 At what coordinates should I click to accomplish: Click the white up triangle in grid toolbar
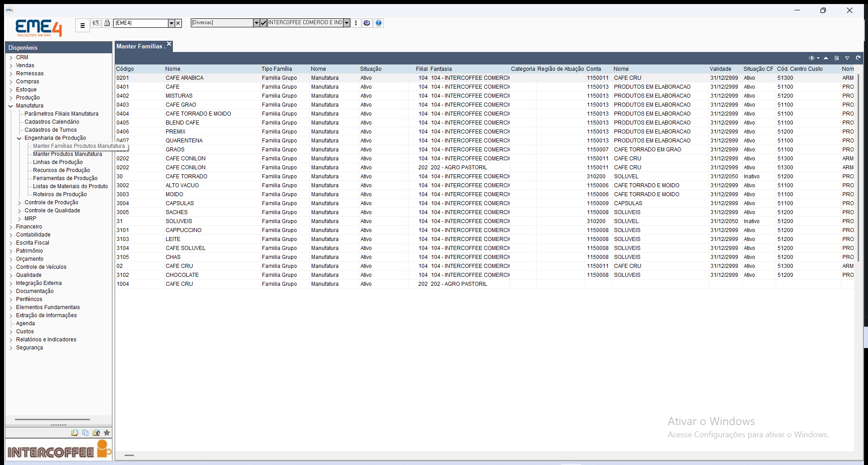click(x=826, y=58)
